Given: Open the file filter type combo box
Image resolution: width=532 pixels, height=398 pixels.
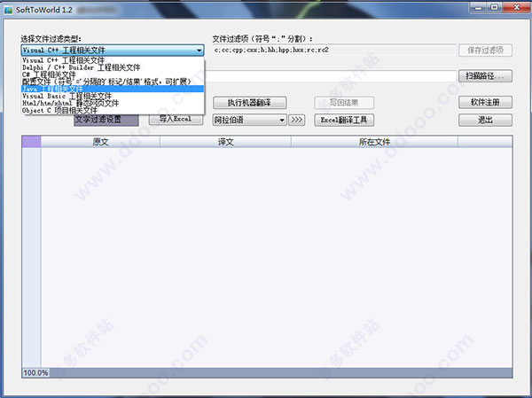Looking at the screenshot, I should click(x=113, y=51).
